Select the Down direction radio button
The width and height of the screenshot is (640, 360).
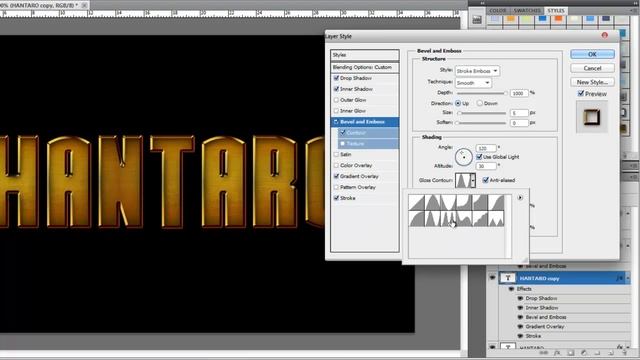coord(480,103)
